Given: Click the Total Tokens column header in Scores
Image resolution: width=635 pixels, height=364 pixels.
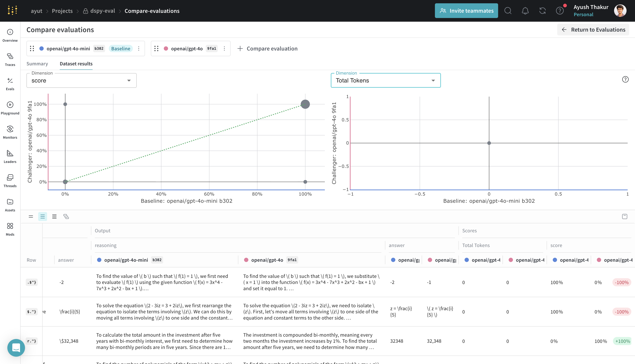Looking at the screenshot, I should click(476, 245).
